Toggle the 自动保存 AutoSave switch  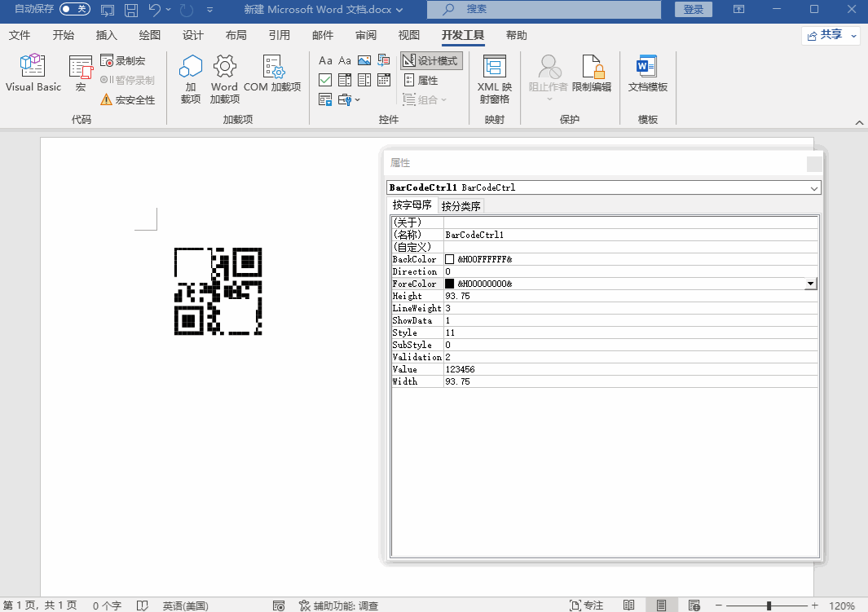click(74, 9)
